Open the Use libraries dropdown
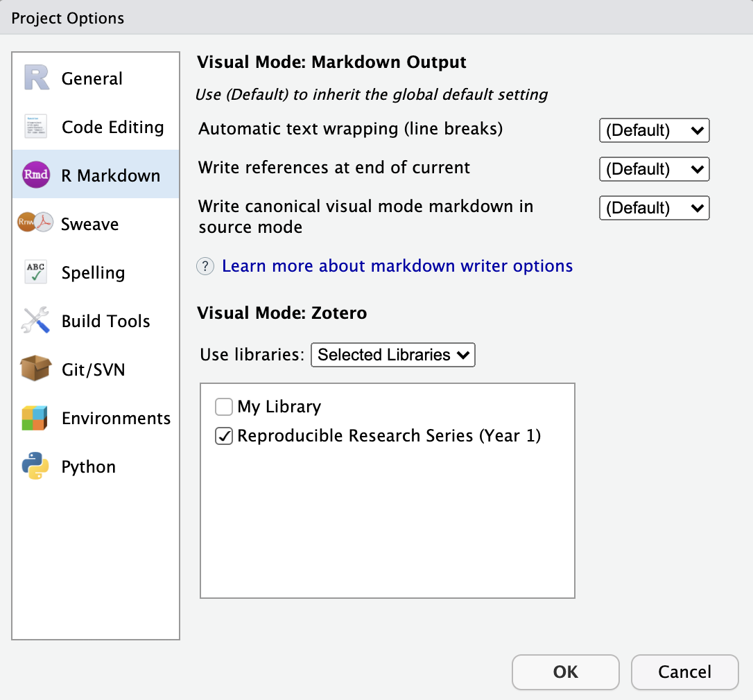 [x=392, y=355]
